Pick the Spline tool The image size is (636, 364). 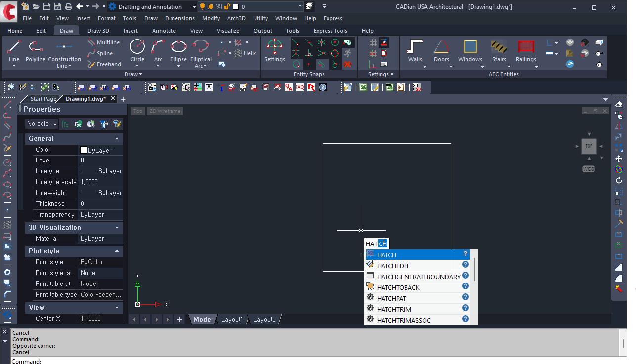(100, 53)
